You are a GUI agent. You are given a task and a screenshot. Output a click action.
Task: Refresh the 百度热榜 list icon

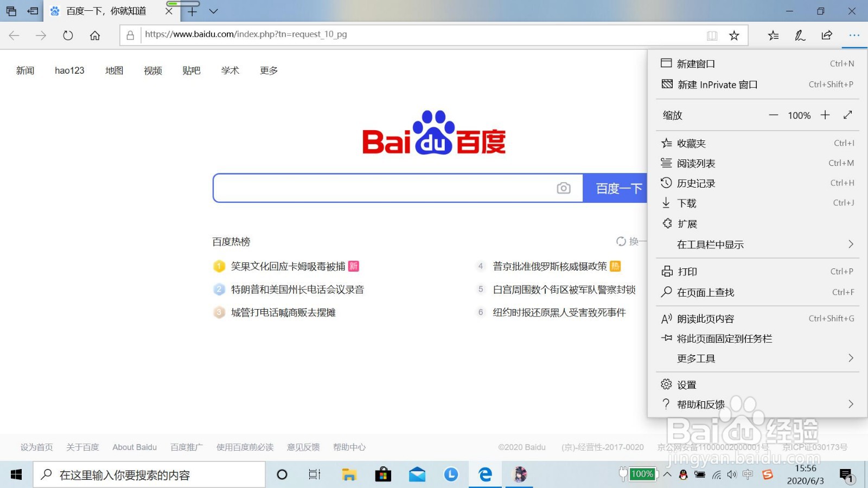click(621, 241)
